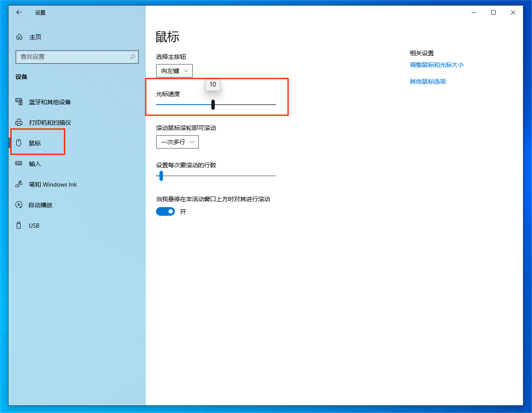Expand the 一次多行 scroll wheel dropdown
Screen dimensions: 532x413
coord(177,142)
